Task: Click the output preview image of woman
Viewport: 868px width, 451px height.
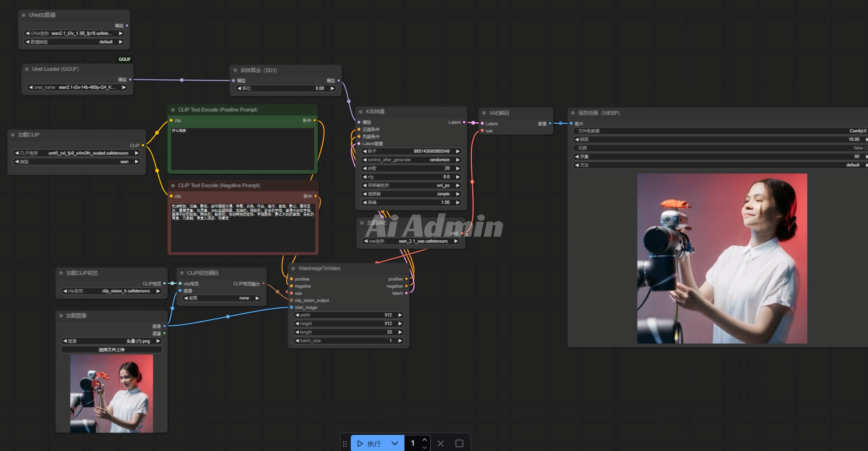Action: click(722, 258)
